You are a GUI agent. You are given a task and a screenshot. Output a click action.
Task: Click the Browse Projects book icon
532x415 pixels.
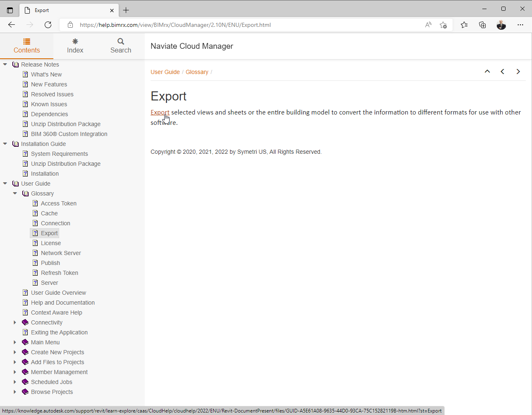tap(25, 392)
